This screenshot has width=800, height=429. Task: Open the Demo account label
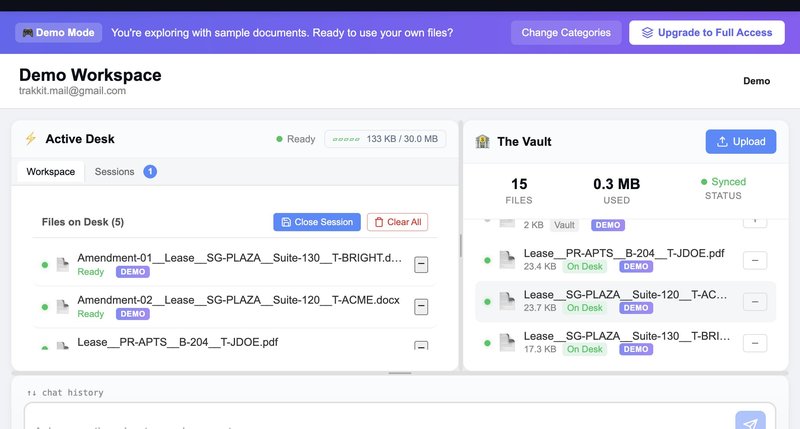(x=756, y=81)
